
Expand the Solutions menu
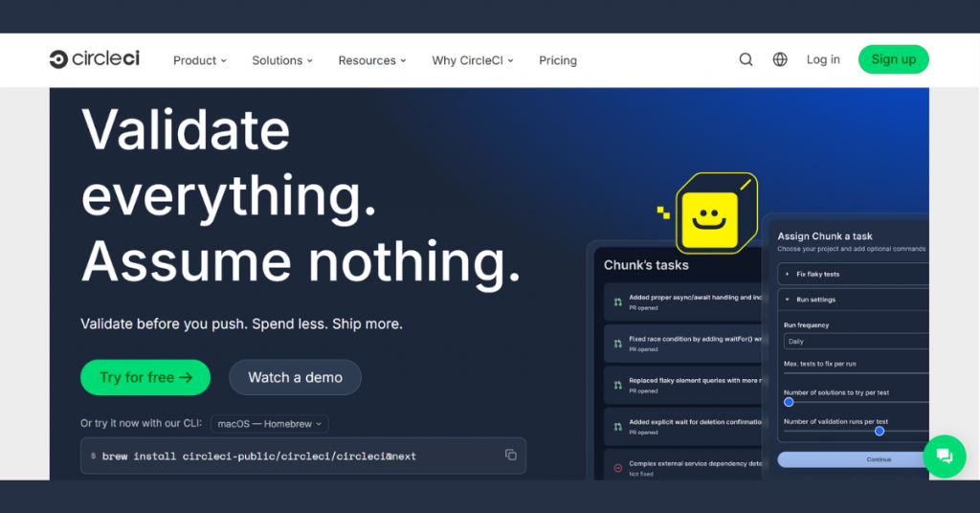pos(282,60)
